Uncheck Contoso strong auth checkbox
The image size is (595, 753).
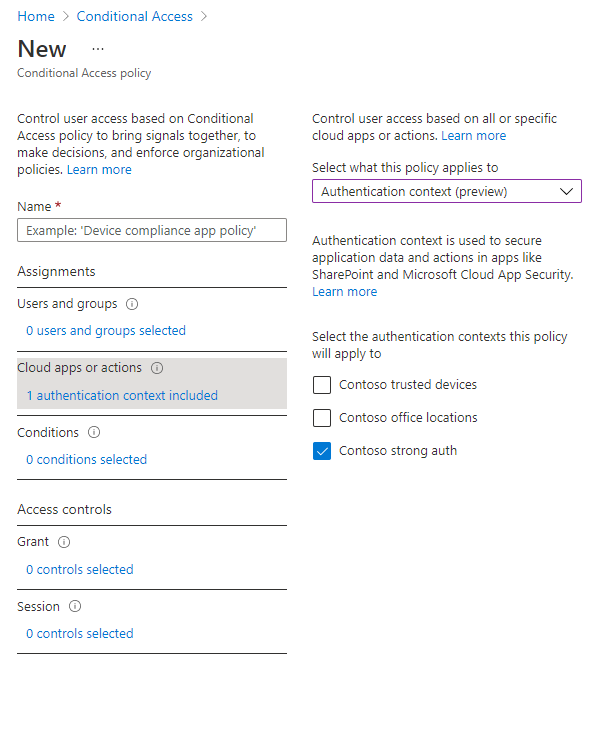(x=322, y=451)
